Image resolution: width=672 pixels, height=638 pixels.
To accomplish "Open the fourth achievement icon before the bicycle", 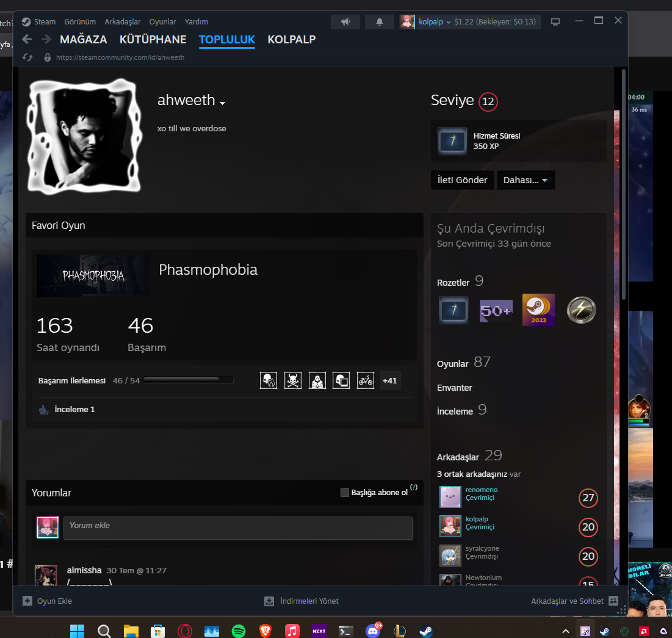I will click(341, 380).
